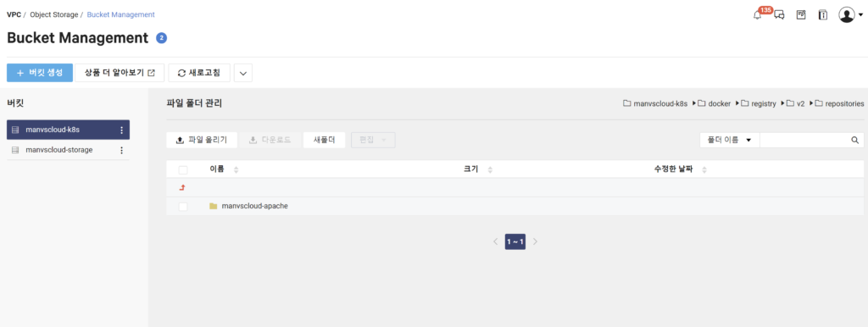Click 다운로드 download button
Image resolution: width=868 pixels, height=327 pixels.
point(270,140)
